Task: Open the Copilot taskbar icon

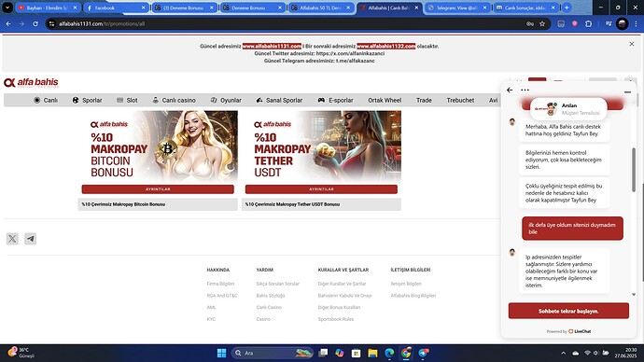Action: click(x=339, y=353)
